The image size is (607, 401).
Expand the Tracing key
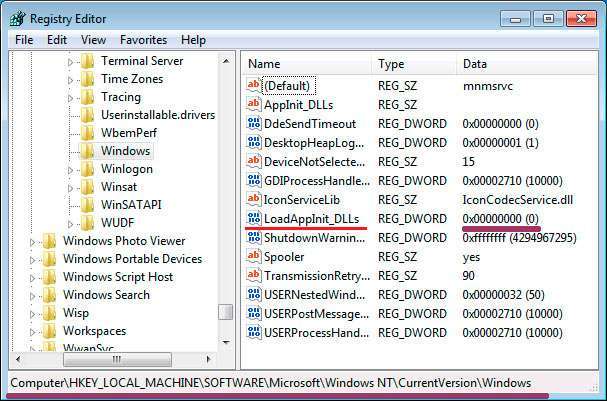coord(70,98)
